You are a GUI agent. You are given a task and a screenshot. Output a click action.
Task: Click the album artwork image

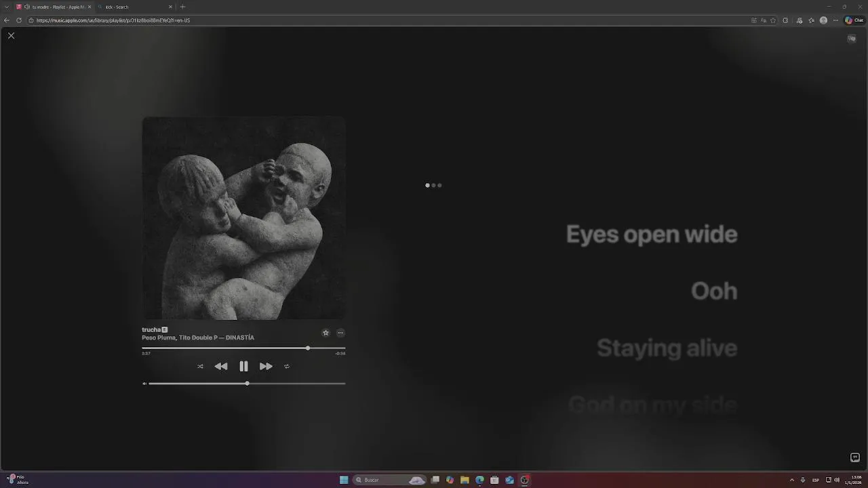(243, 218)
